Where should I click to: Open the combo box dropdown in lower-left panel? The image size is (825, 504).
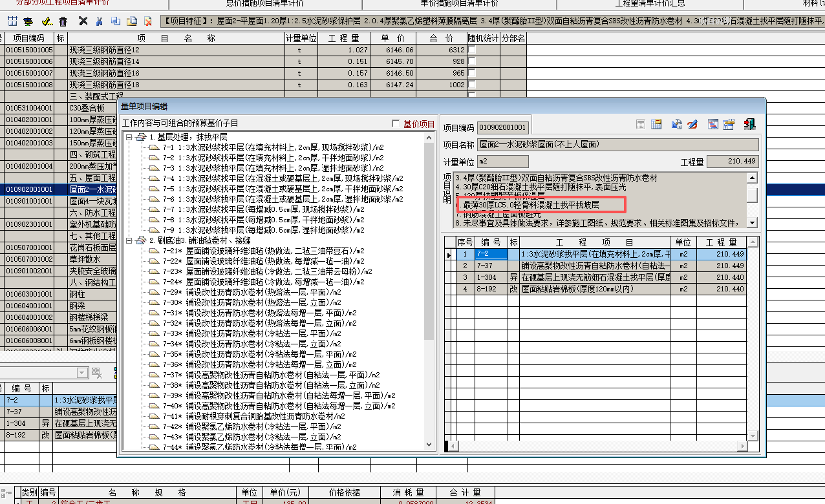click(82, 373)
